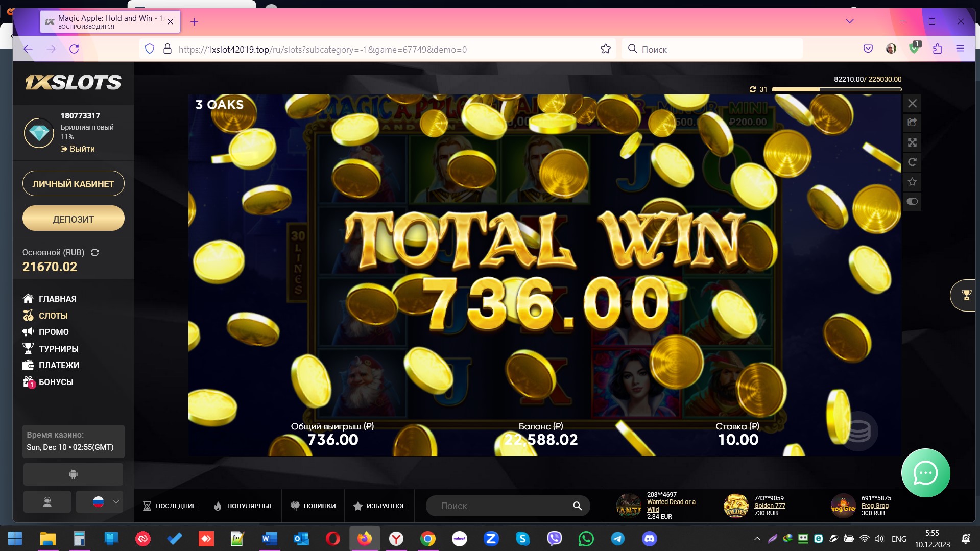Reload the page in browser toolbar
Screen dimensions: 980x551
click(74, 49)
